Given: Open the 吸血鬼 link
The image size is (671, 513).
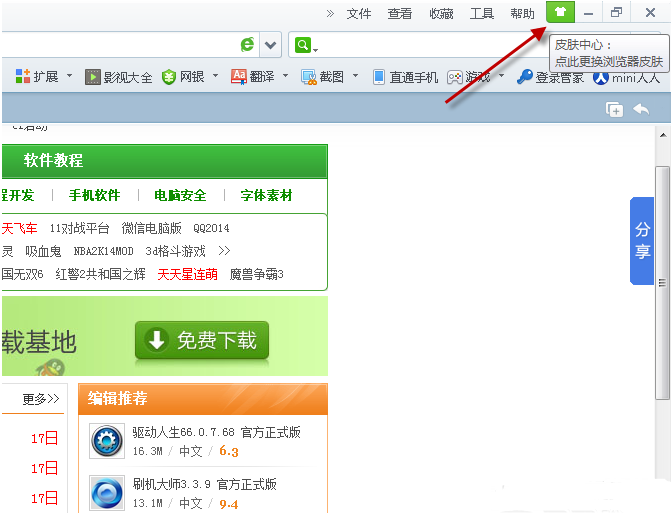Looking at the screenshot, I should coord(43,251).
